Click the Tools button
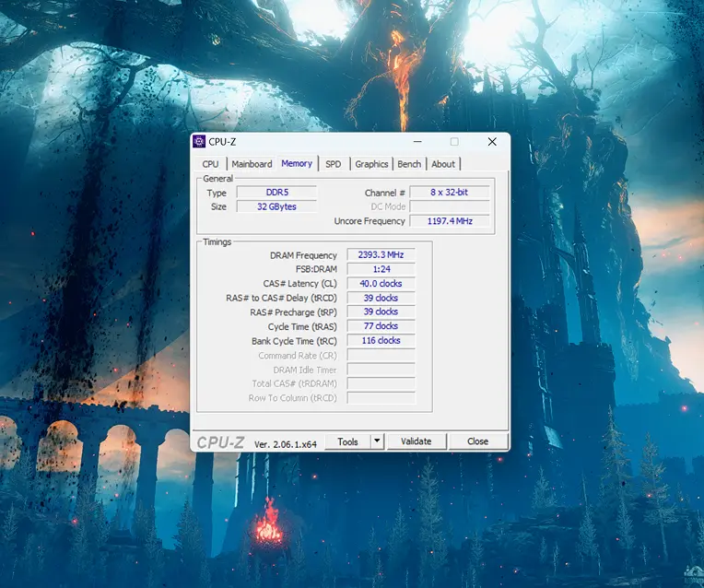Image resolution: width=704 pixels, height=588 pixels. tap(347, 441)
